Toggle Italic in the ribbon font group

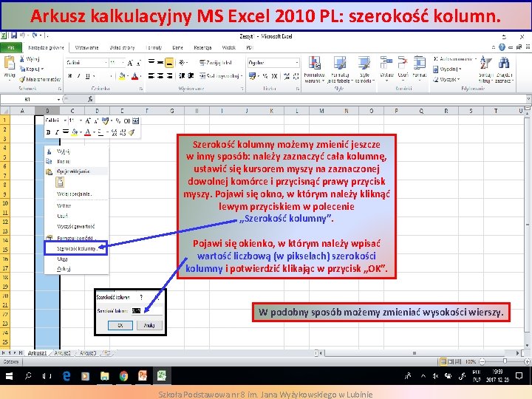tap(79, 75)
